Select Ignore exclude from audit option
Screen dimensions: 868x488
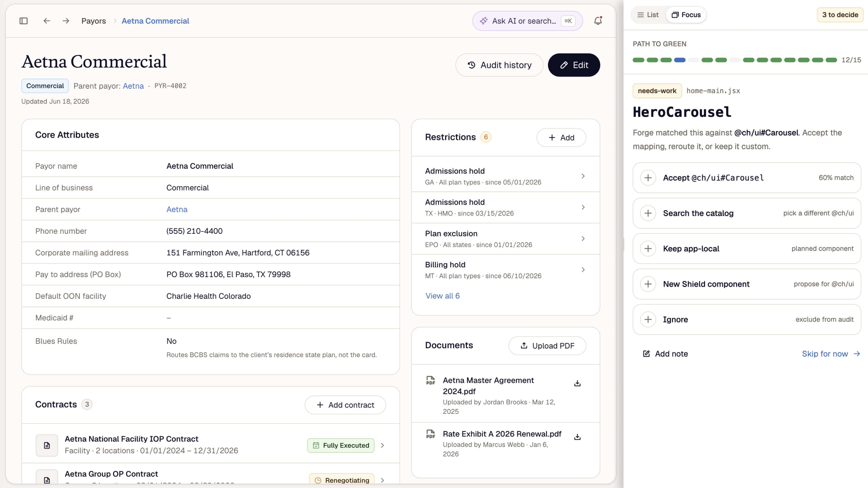(747, 319)
